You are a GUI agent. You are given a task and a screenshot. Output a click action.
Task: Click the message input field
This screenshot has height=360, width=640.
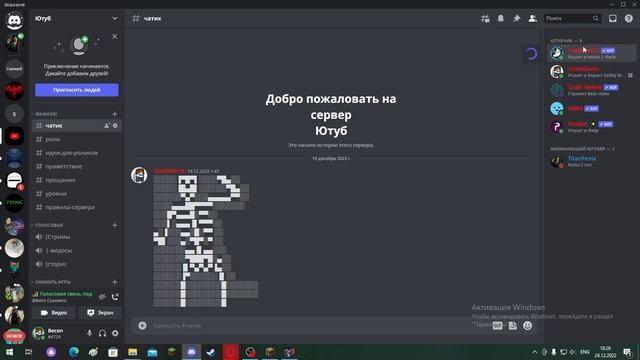coord(318,325)
